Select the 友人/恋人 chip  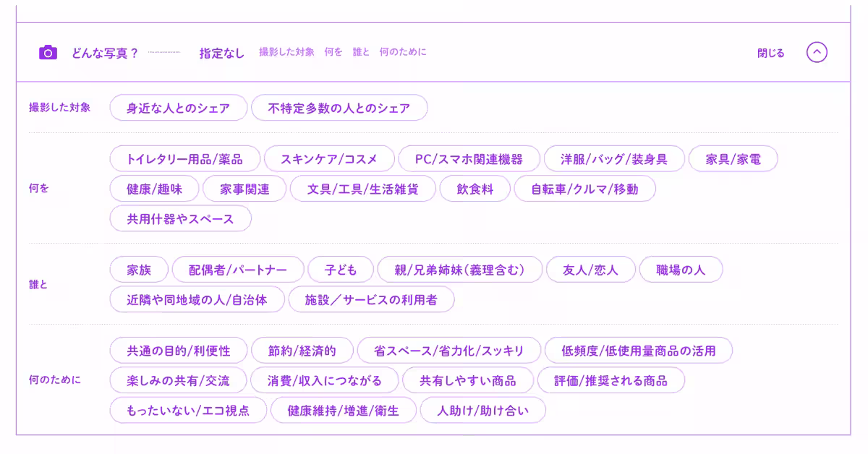592,269
